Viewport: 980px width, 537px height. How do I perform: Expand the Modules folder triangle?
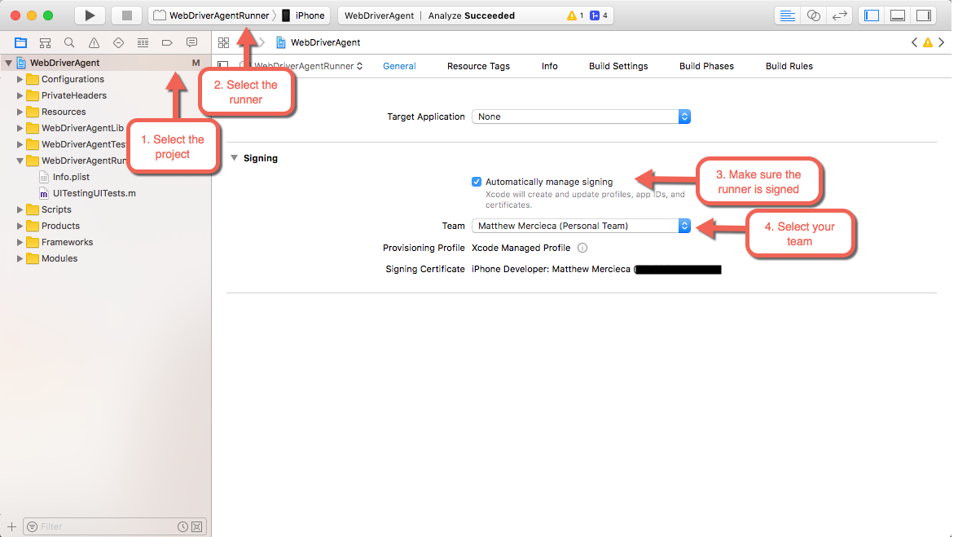pyautogui.click(x=20, y=258)
